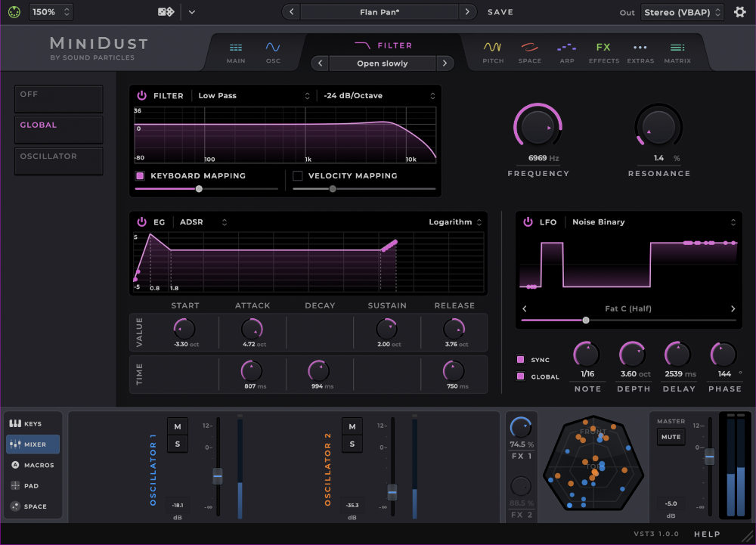Click the Sound Particles logo
Image resolution: width=756 pixels, height=545 pixels.
pyautogui.click(x=14, y=11)
